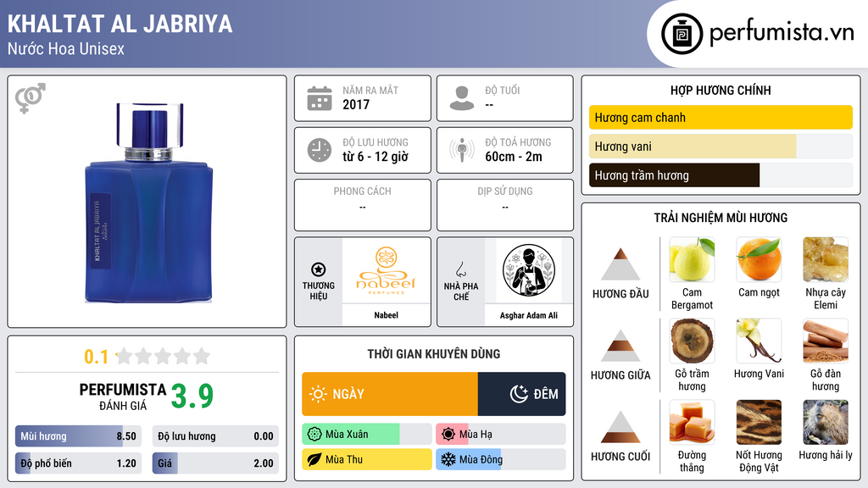This screenshot has height=488, width=868.
Task: Click the Giá 2.00 rating bar
Action: pyautogui.click(x=215, y=463)
